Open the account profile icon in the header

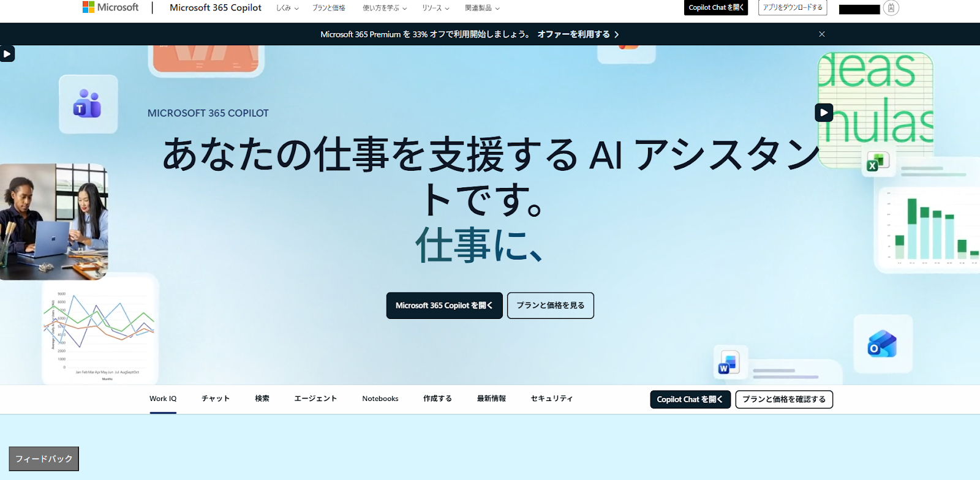tap(891, 8)
